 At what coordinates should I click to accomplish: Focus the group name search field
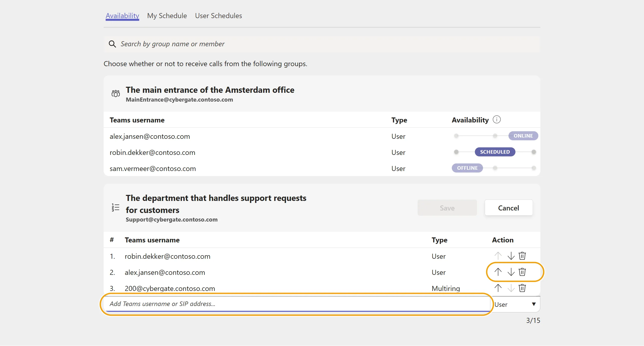pos(322,44)
